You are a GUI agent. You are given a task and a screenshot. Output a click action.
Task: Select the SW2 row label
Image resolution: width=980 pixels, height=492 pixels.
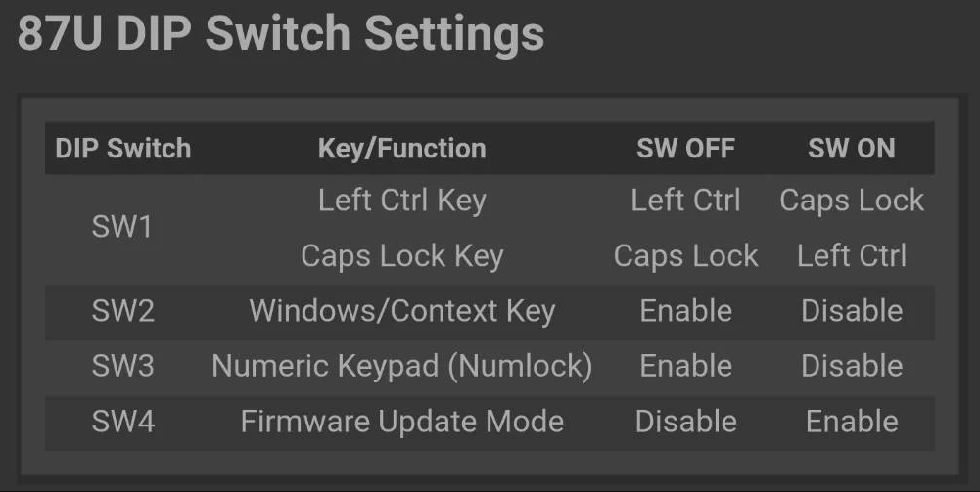pos(123,311)
